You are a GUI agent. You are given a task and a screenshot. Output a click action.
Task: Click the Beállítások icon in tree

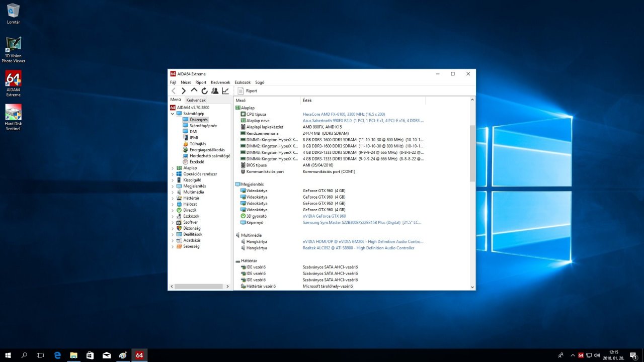pos(179,234)
